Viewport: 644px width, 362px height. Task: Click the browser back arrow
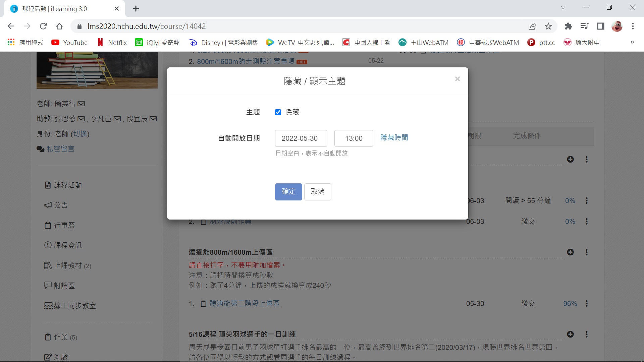pyautogui.click(x=11, y=26)
